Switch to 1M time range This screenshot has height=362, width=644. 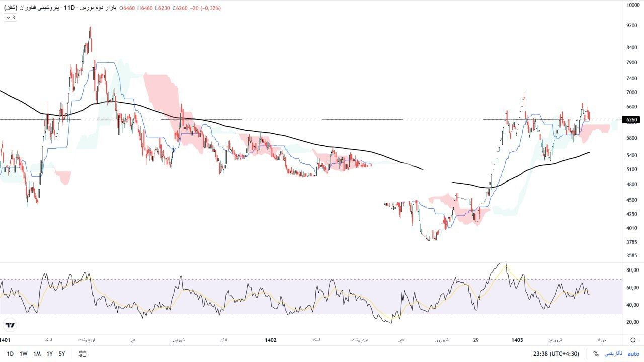(x=37, y=354)
